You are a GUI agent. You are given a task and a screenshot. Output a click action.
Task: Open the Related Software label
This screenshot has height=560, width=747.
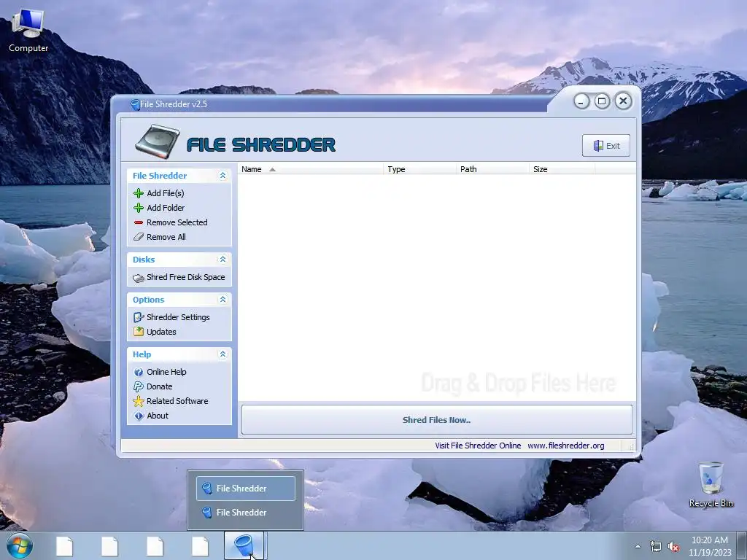tap(177, 402)
